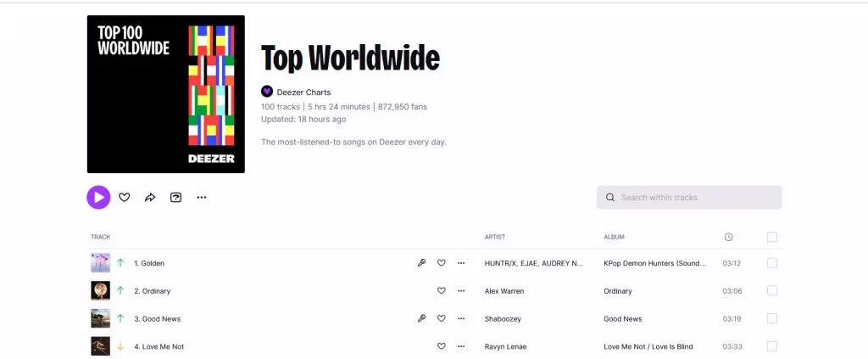
Task: Sort by the TRACK column header
Action: (x=101, y=237)
